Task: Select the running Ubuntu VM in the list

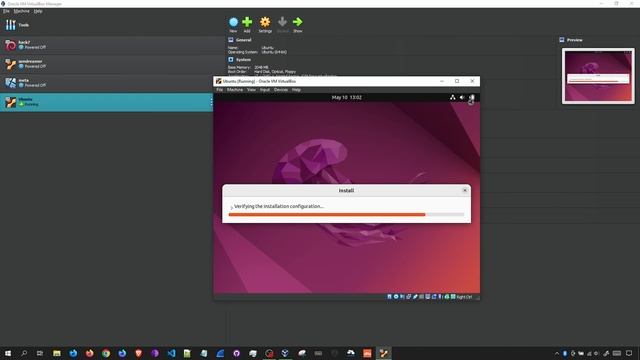Action: 106,102
